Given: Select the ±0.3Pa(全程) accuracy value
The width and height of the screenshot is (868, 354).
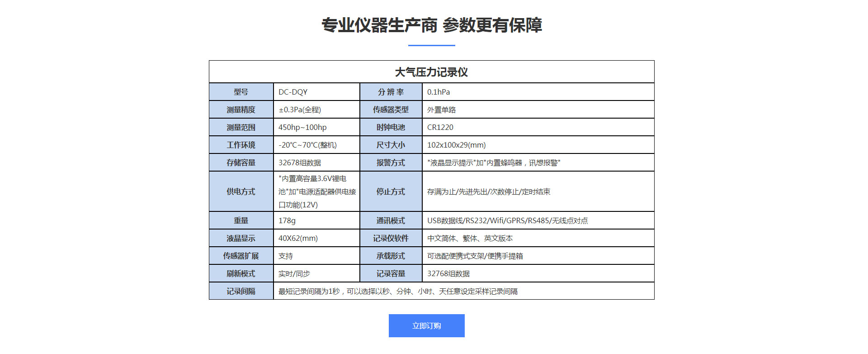Looking at the screenshot, I should pyautogui.click(x=300, y=110).
